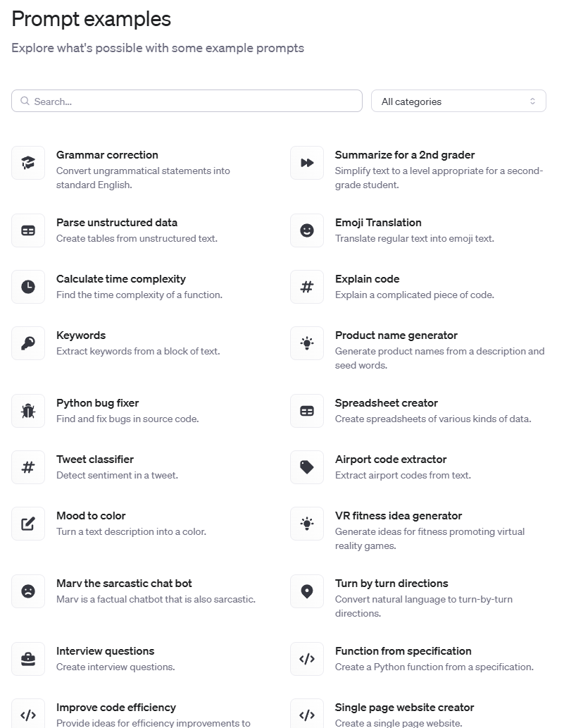Open the Tweet classifier example
This screenshot has width=564, height=728.
click(x=94, y=459)
